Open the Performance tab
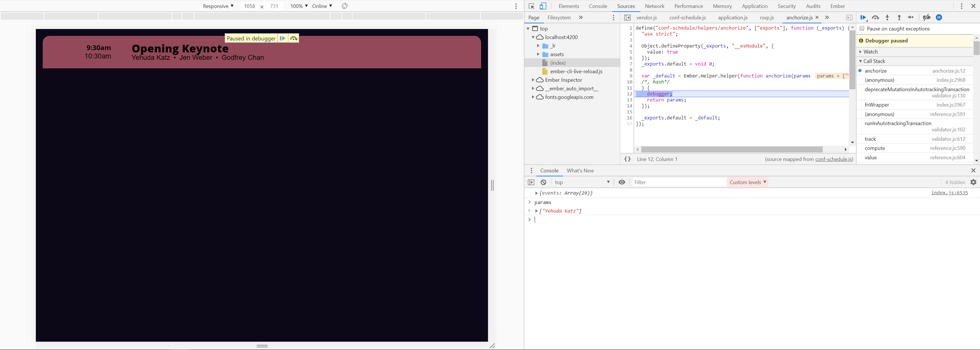Image resolution: width=980 pixels, height=350 pixels. coord(688,6)
